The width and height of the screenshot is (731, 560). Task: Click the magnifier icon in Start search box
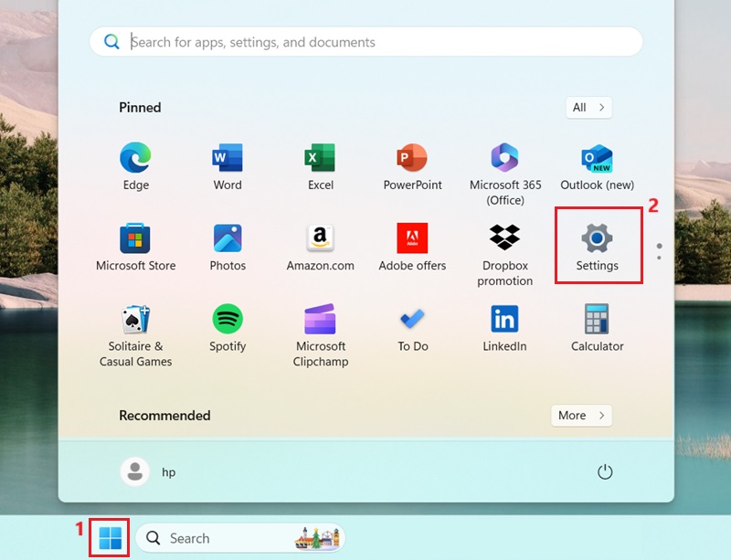point(111,41)
